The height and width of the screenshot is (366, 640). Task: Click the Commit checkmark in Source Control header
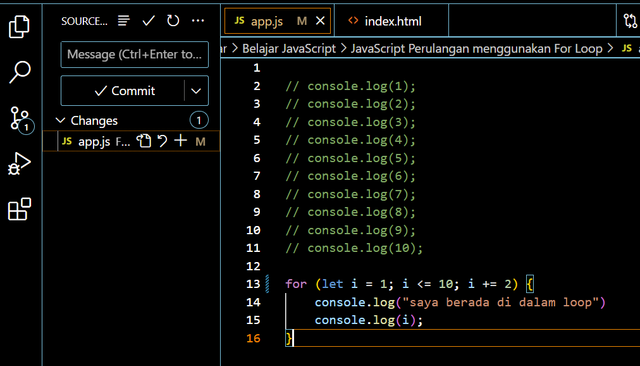point(148,20)
